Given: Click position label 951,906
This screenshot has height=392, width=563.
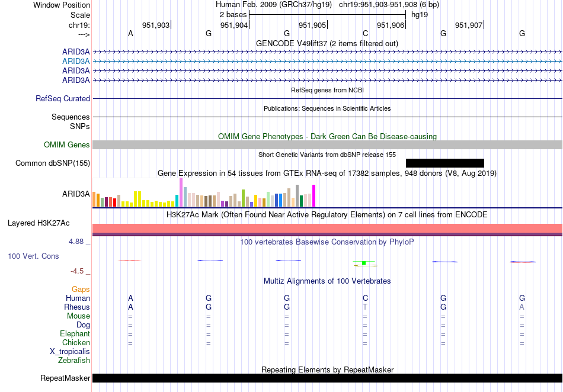Looking at the screenshot, I should 391,25.
